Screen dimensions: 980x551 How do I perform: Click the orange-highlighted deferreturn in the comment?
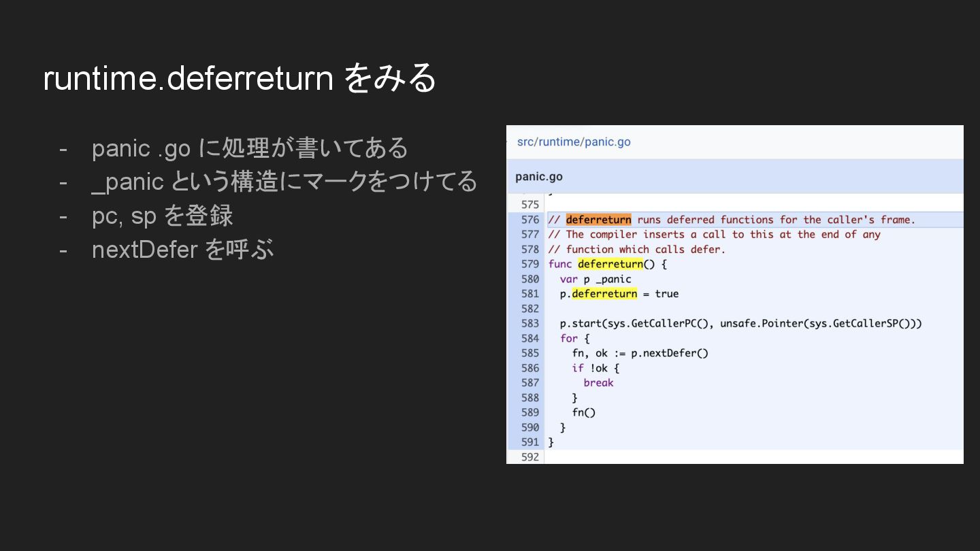(598, 220)
